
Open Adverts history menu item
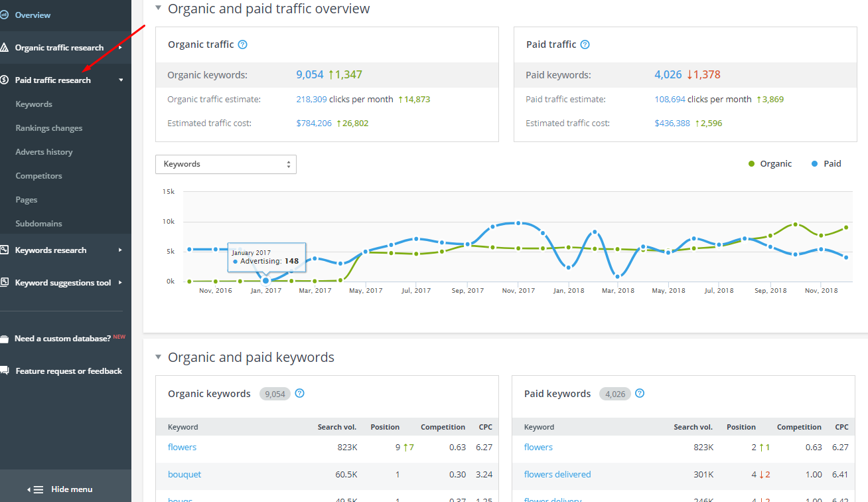coord(44,152)
